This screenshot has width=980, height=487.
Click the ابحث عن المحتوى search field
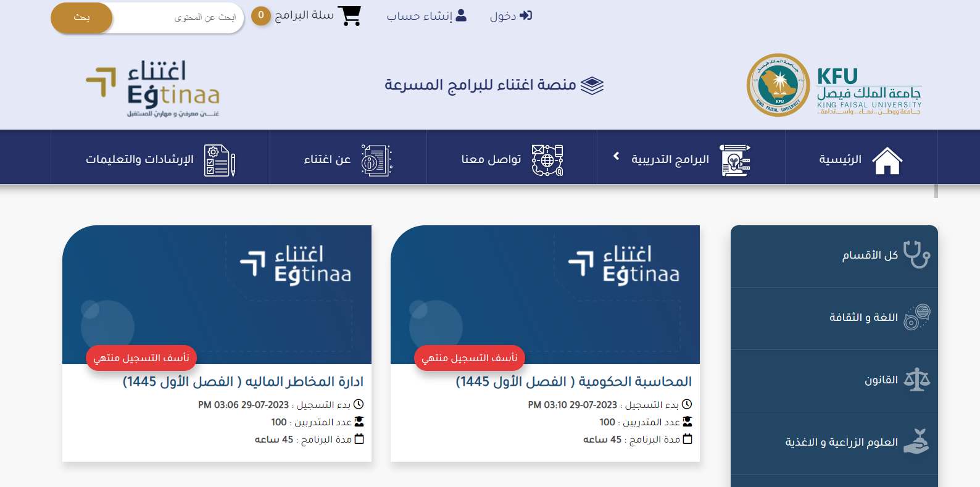tap(179, 17)
